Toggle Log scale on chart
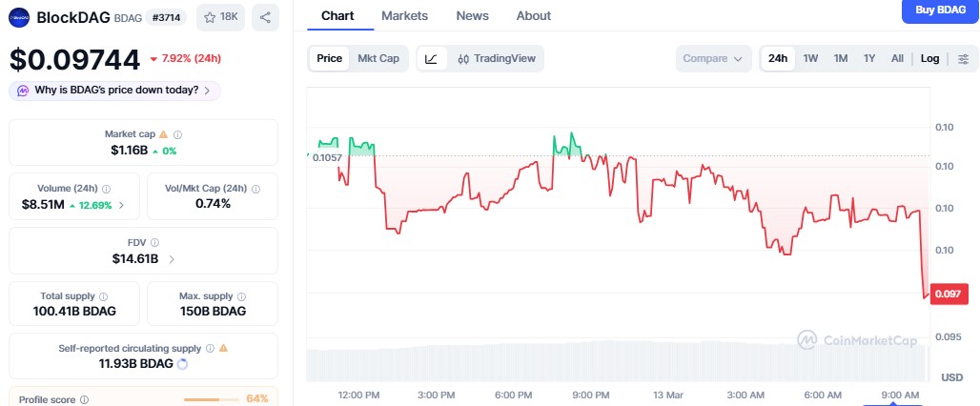Screen dimensions: 980x406 (930, 59)
